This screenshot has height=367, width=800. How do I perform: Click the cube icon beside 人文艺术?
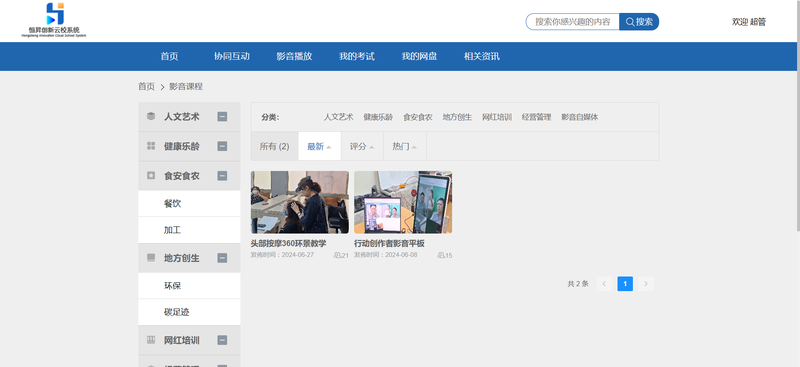151,116
